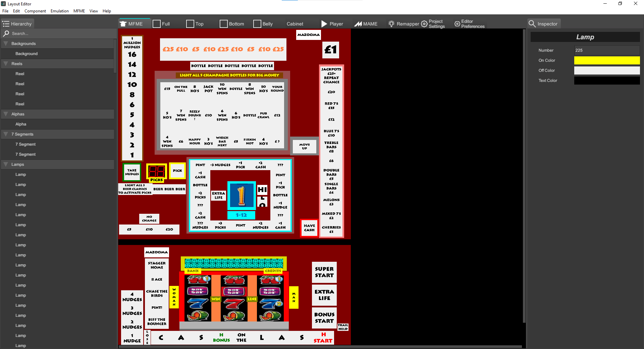
Task: Open the Help menu
Action: pos(107,11)
